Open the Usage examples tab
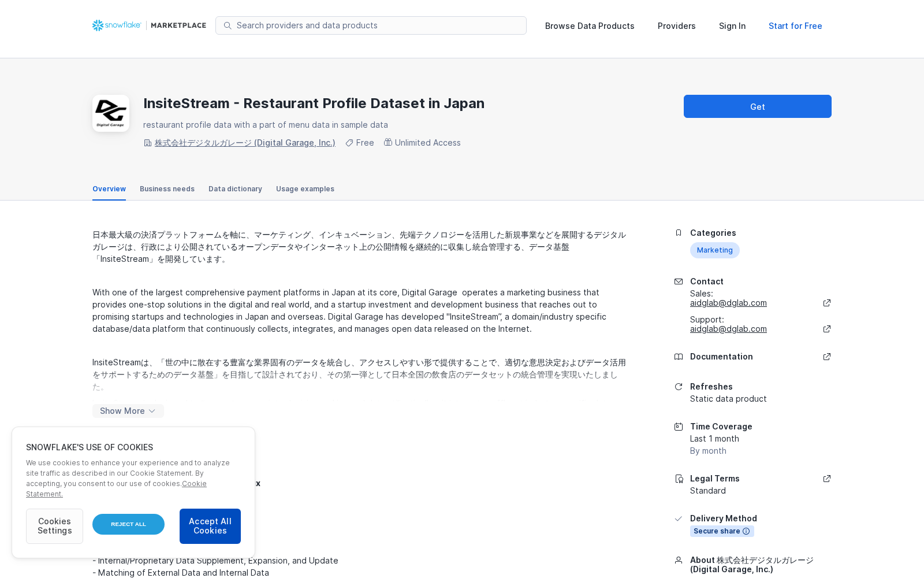The height and width of the screenshot is (578, 924). (x=305, y=189)
